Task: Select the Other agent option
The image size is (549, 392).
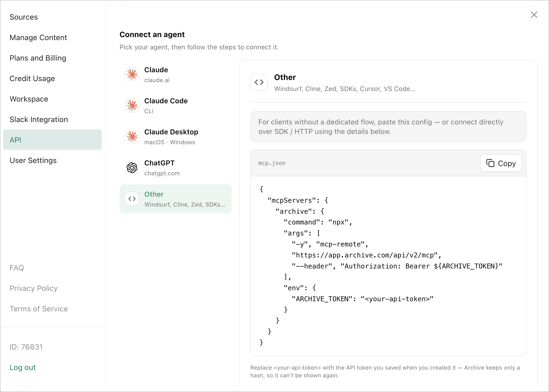Action: click(176, 199)
